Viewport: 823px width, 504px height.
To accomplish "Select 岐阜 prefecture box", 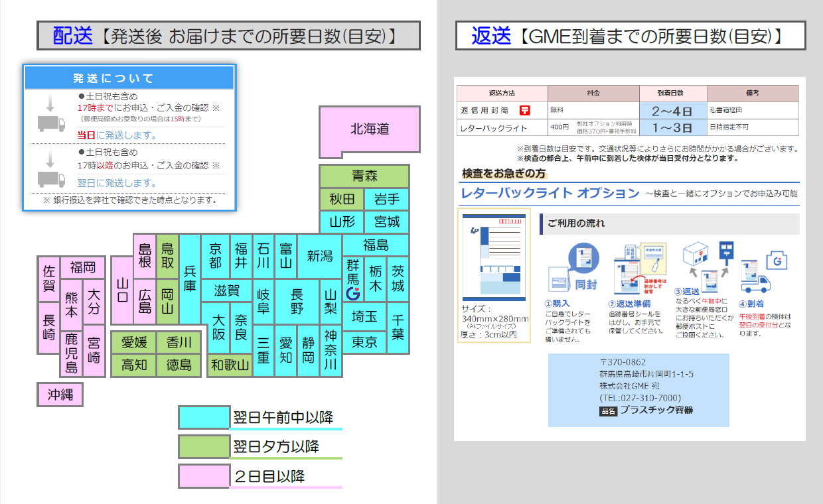I will [x=263, y=302].
